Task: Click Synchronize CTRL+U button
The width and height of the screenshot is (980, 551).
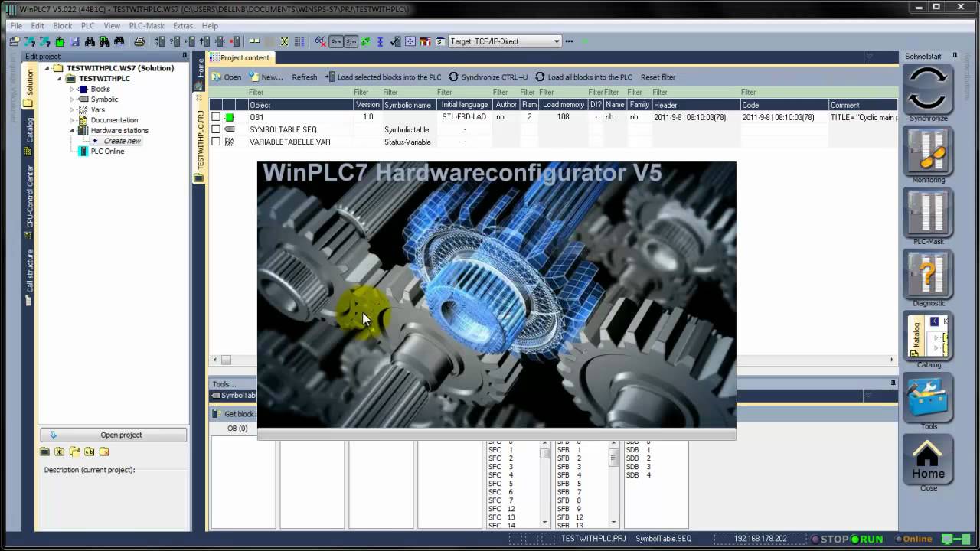Action: (x=488, y=77)
